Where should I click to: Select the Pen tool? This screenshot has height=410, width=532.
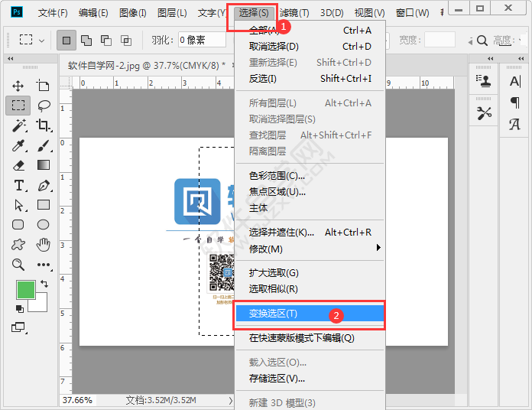[x=44, y=185]
